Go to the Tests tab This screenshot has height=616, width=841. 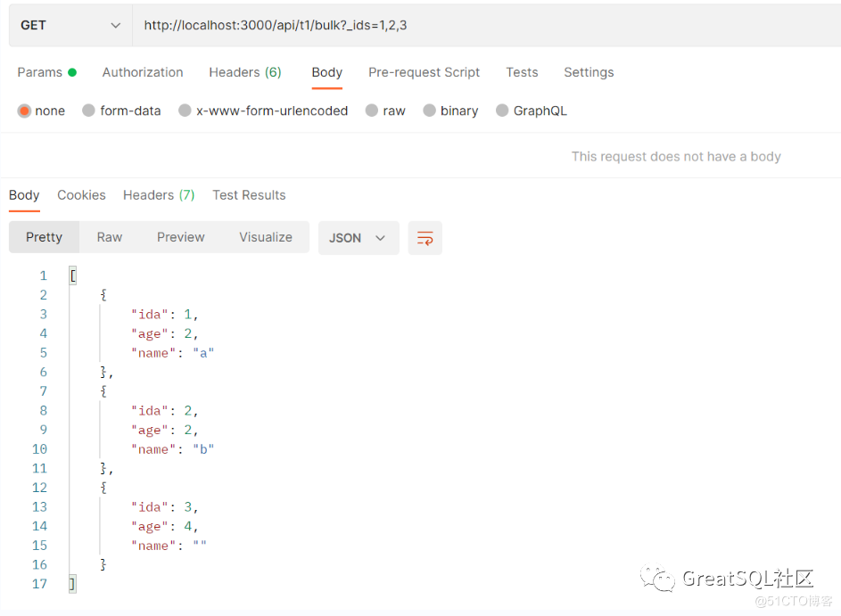pyautogui.click(x=522, y=72)
